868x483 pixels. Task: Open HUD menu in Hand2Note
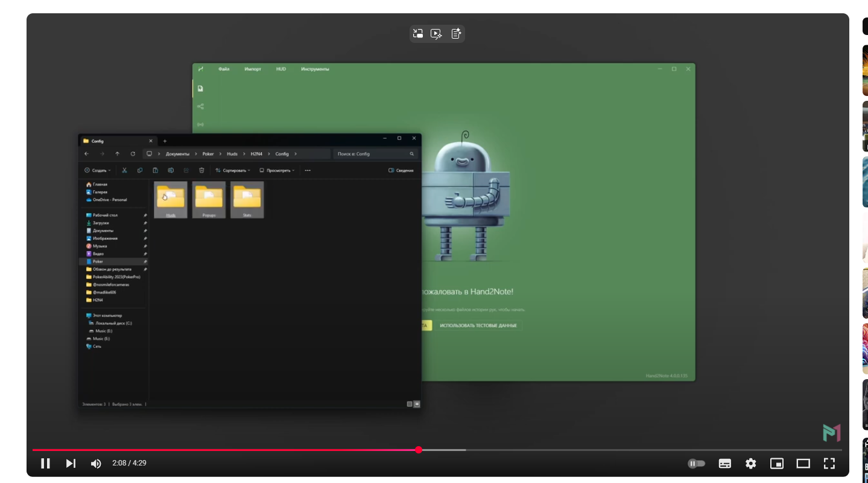(281, 69)
